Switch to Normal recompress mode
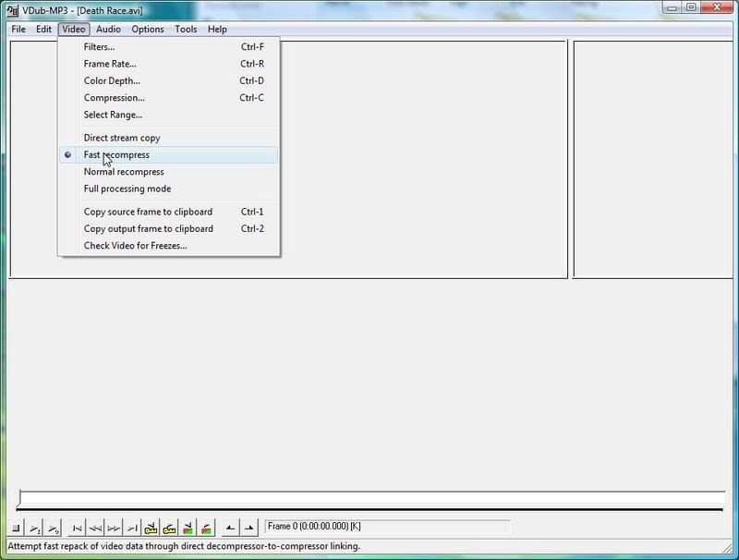Screen dimensions: 739x560 point(169,172)
